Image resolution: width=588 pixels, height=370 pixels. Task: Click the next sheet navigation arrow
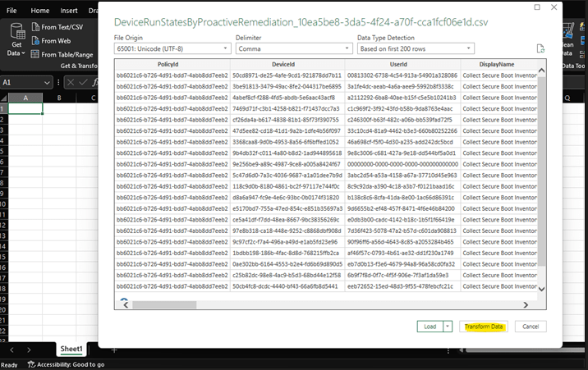point(29,350)
